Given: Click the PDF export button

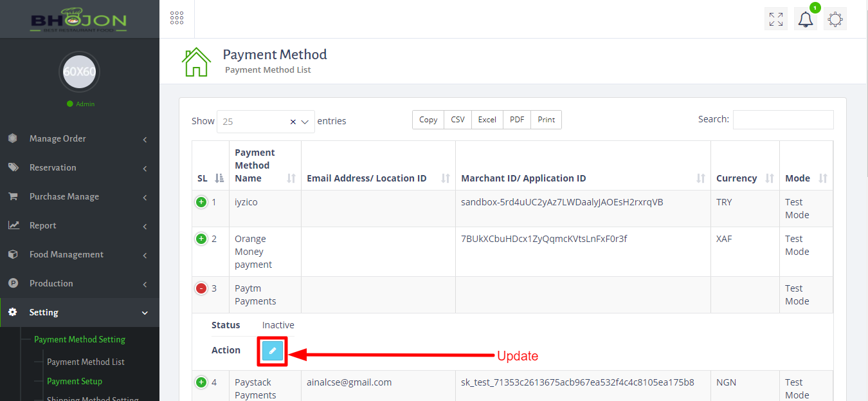Looking at the screenshot, I should click(517, 120).
